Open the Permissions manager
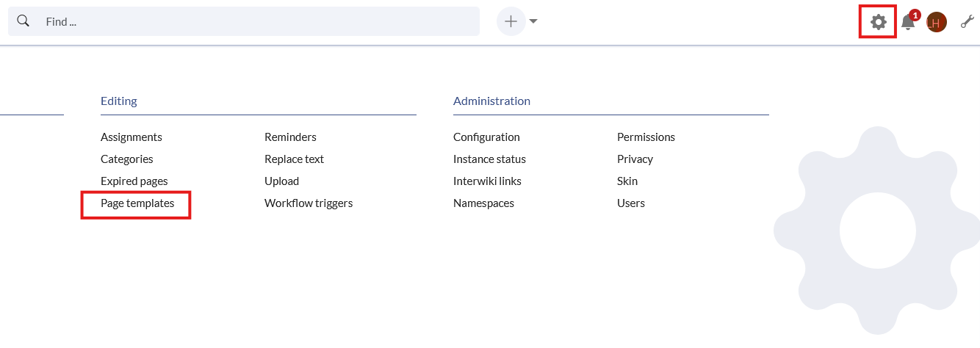The height and width of the screenshot is (348, 980). point(646,137)
